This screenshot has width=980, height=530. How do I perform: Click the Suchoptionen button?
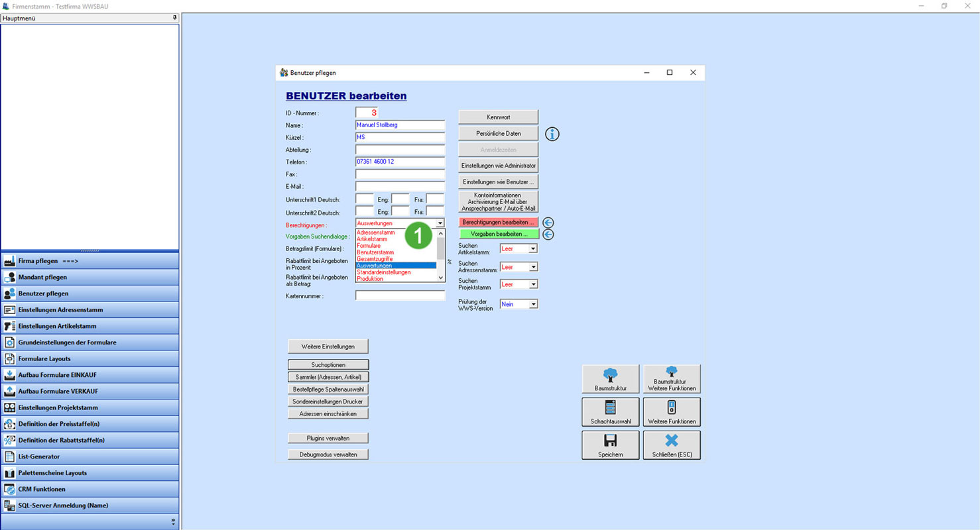[x=328, y=364]
